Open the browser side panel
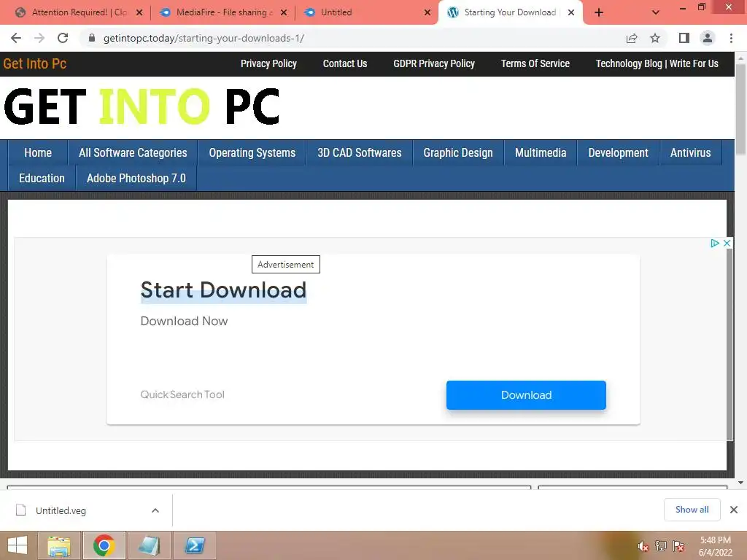Viewport: 747px width, 560px height. tap(684, 38)
